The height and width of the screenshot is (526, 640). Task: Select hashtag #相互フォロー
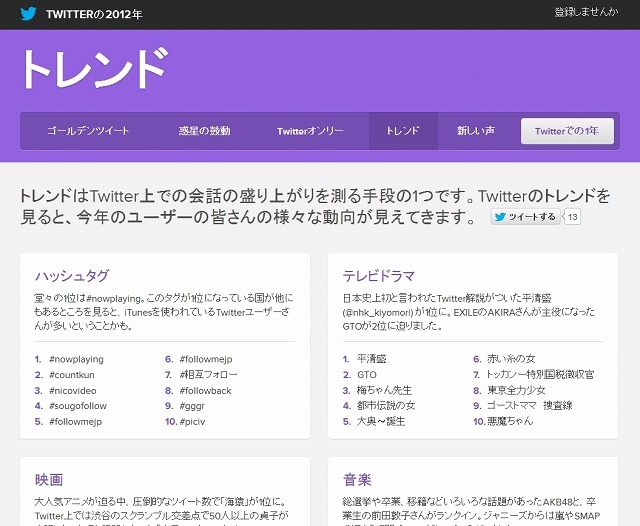pyautogui.click(x=209, y=375)
